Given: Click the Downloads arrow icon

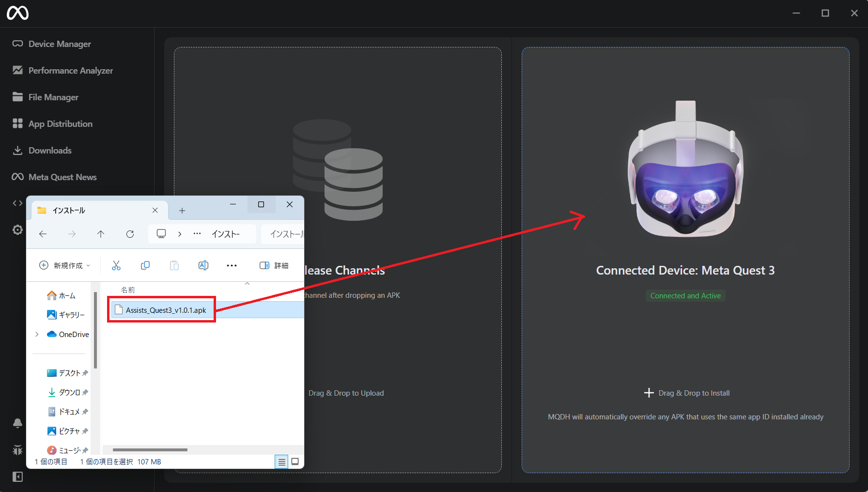Looking at the screenshot, I should point(18,150).
